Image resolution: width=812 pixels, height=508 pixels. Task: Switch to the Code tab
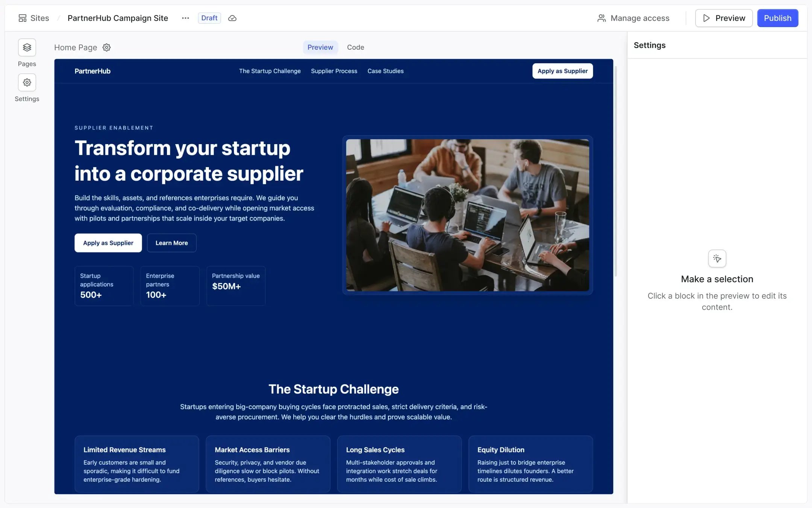click(355, 47)
